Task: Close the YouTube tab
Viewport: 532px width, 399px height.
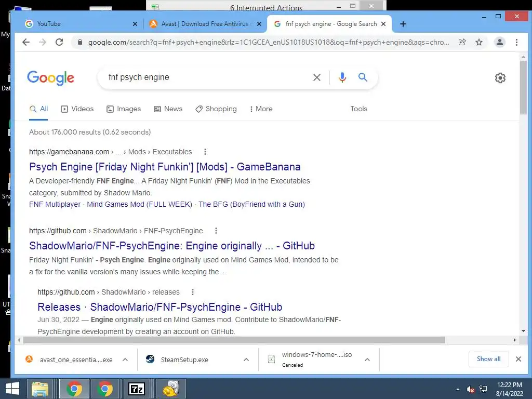Action: click(x=135, y=24)
